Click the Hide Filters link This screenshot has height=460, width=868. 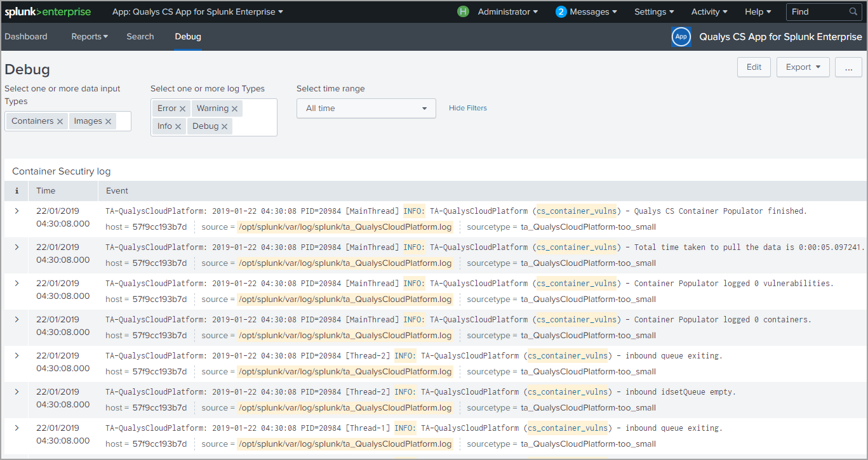(467, 108)
